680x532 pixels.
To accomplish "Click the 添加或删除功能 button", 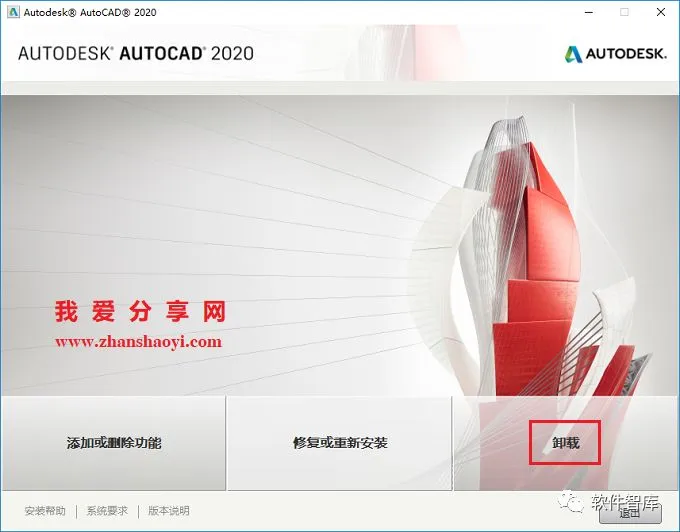I will (113, 443).
